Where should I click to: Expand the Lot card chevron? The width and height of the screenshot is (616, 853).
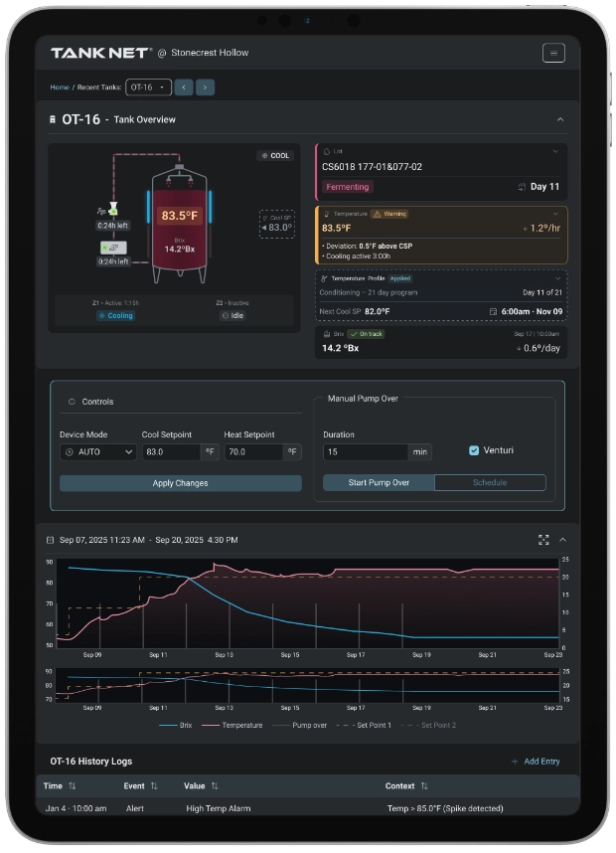[555, 152]
